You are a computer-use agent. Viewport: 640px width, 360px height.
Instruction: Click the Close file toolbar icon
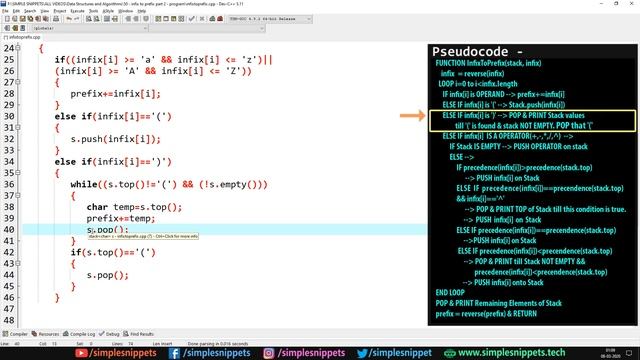pos(38,19)
